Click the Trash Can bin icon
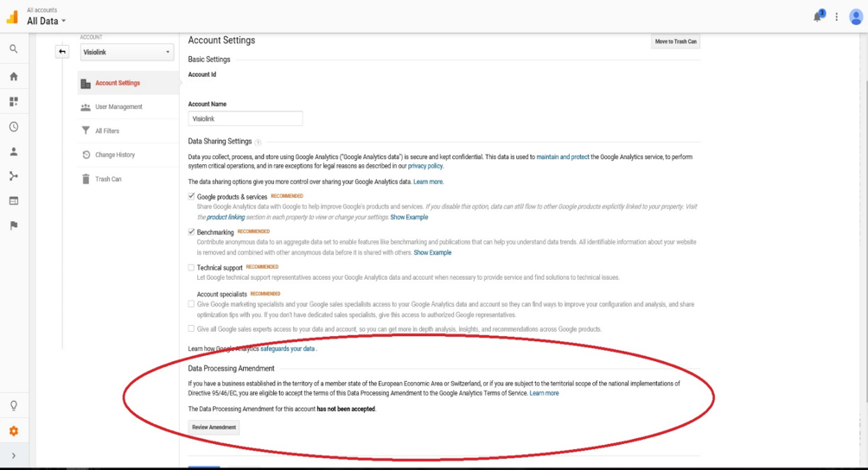 point(86,179)
